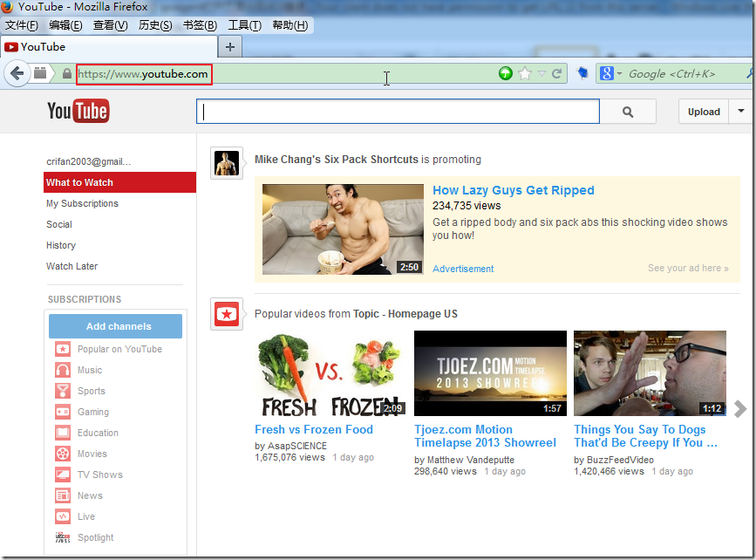756x560 pixels.
Task: Open Tjoez.com Motion Timelapse 2013 Showreel title
Action: (x=485, y=436)
